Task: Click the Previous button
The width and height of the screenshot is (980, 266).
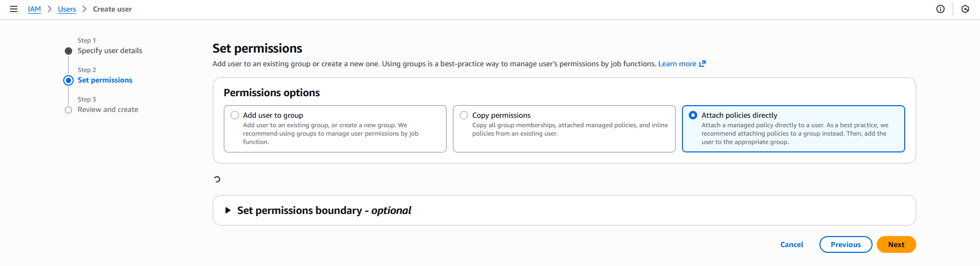Action: click(x=845, y=244)
